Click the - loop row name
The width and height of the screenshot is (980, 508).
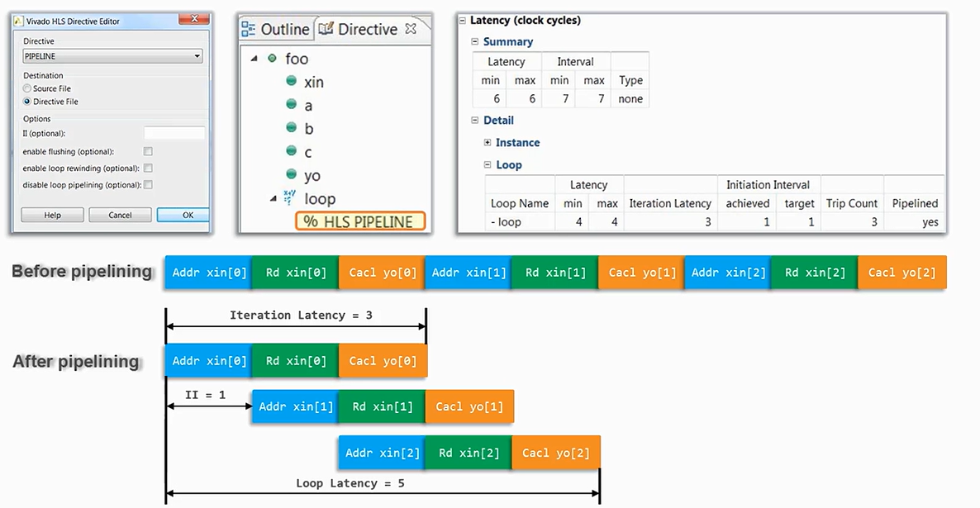tap(507, 222)
